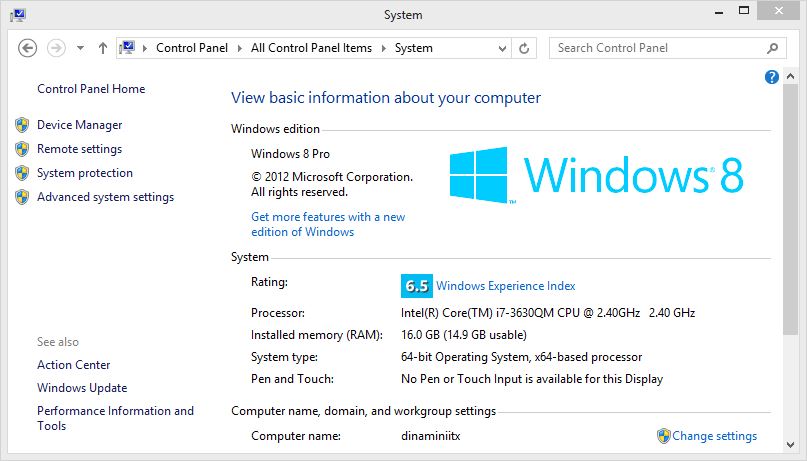Click the 16.0 GB installed memory value
Screen dimensions: 807x461
point(463,335)
